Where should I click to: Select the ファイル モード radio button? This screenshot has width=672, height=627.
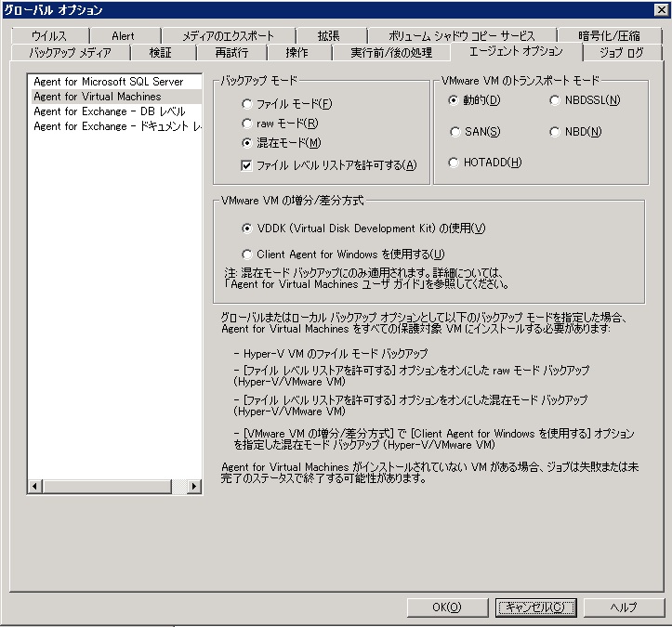click(x=247, y=103)
